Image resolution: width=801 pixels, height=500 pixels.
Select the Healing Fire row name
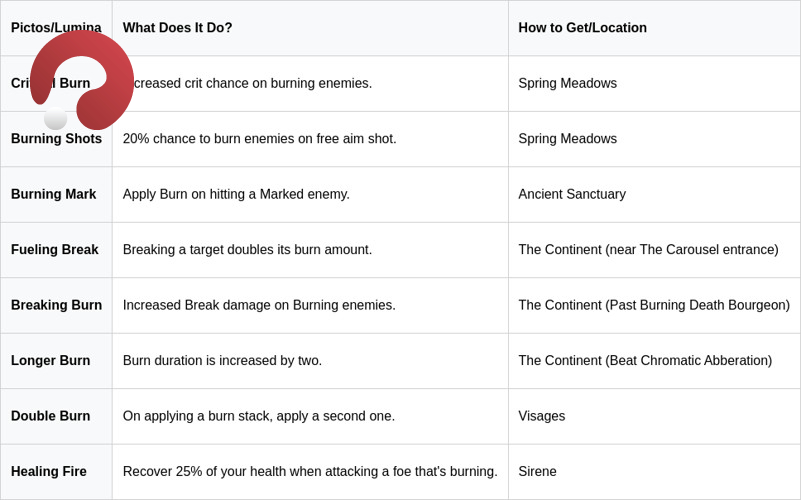(x=49, y=471)
